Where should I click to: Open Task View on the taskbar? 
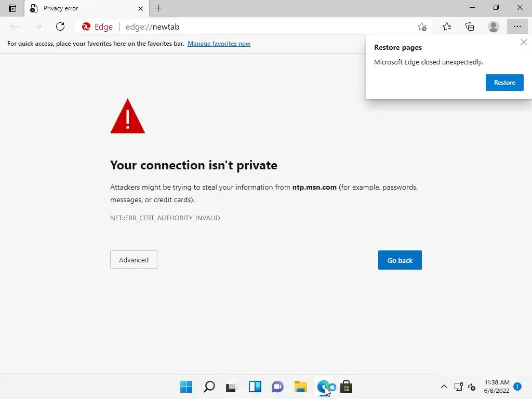point(232,387)
